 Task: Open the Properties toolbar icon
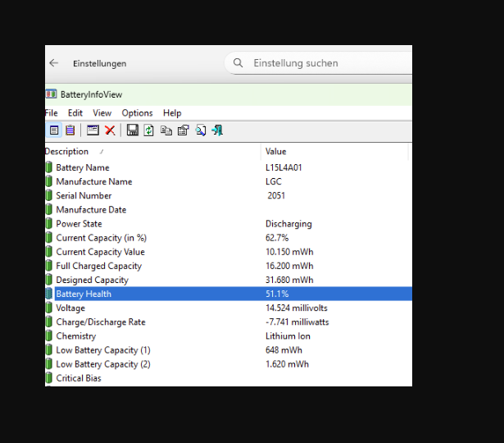point(183,130)
